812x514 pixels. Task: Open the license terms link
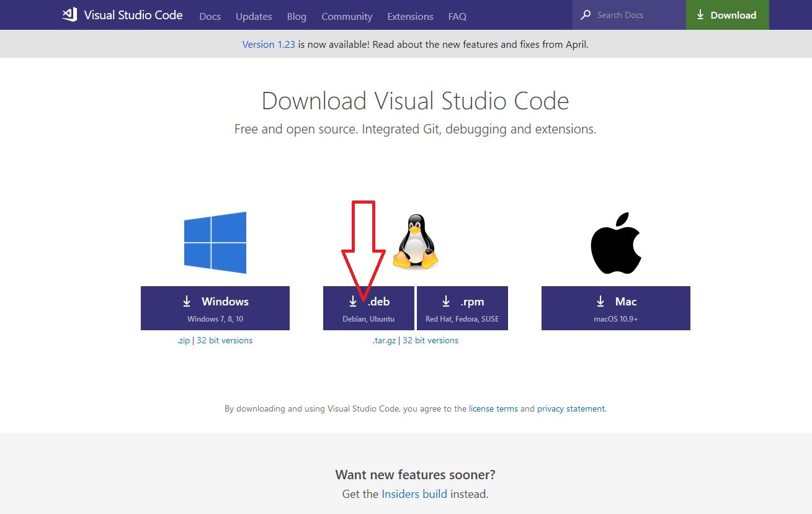493,408
